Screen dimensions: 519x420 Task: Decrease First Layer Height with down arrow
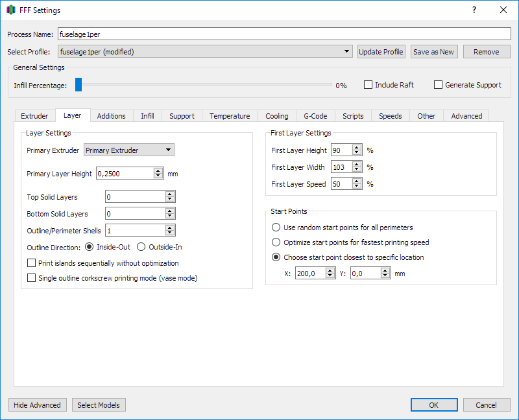tap(356, 153)
